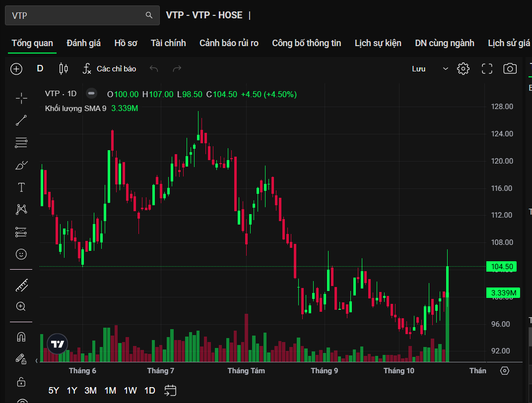This screenshot has height=403, width=532.
Task: Click Các chỉ báo indicators button
Action: [109, 69]
